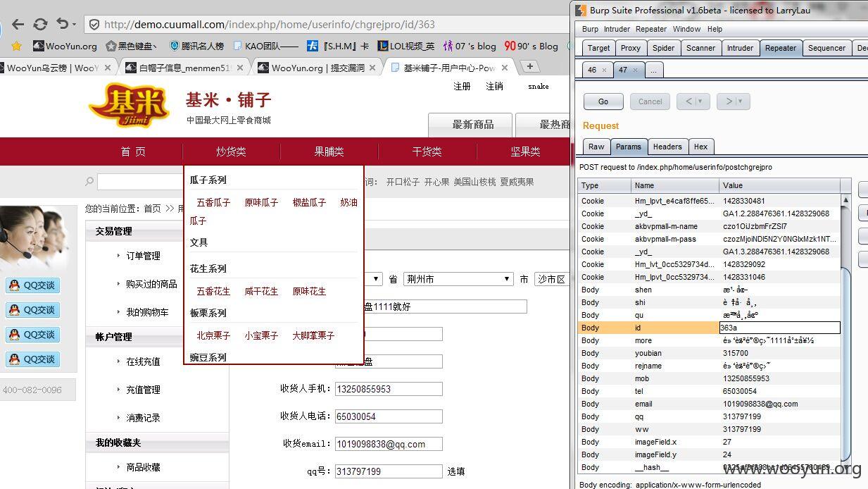Switch to Burp's Scanner tab
Screen dimensions: 868x489
point(700,48)
